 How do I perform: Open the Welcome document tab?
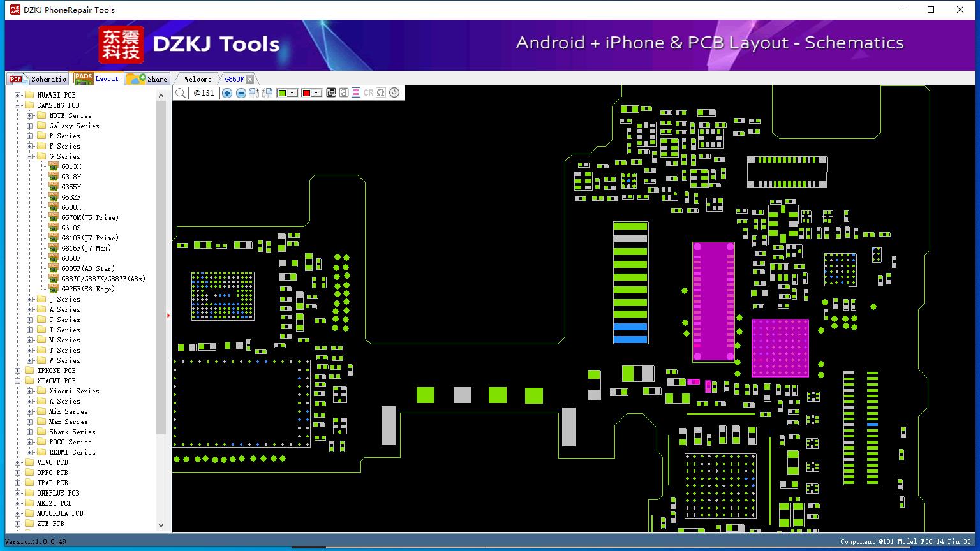[198, 79]
